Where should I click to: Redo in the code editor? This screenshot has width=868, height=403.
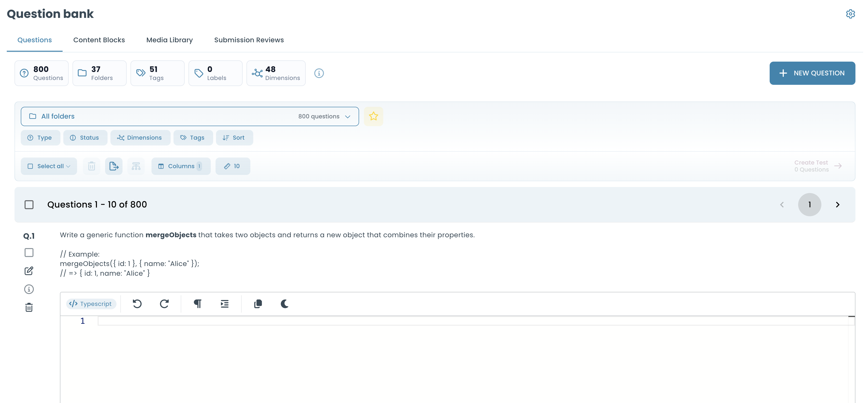(164, 304)
